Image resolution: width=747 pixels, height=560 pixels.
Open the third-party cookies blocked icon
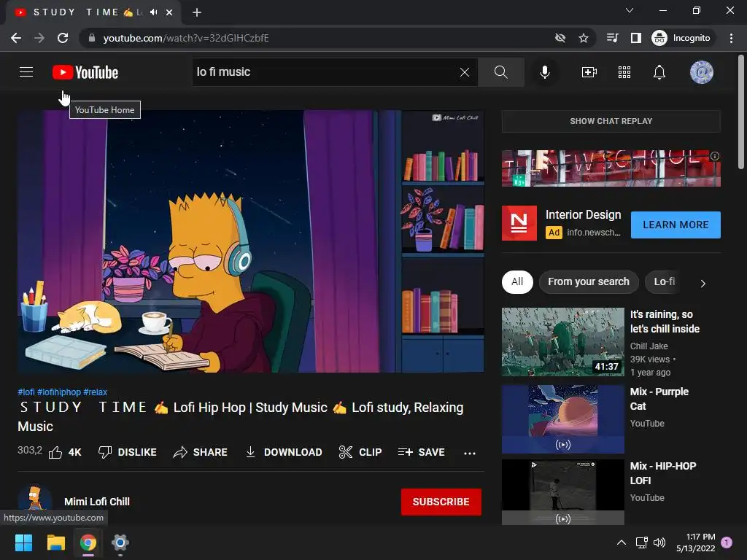560,38
